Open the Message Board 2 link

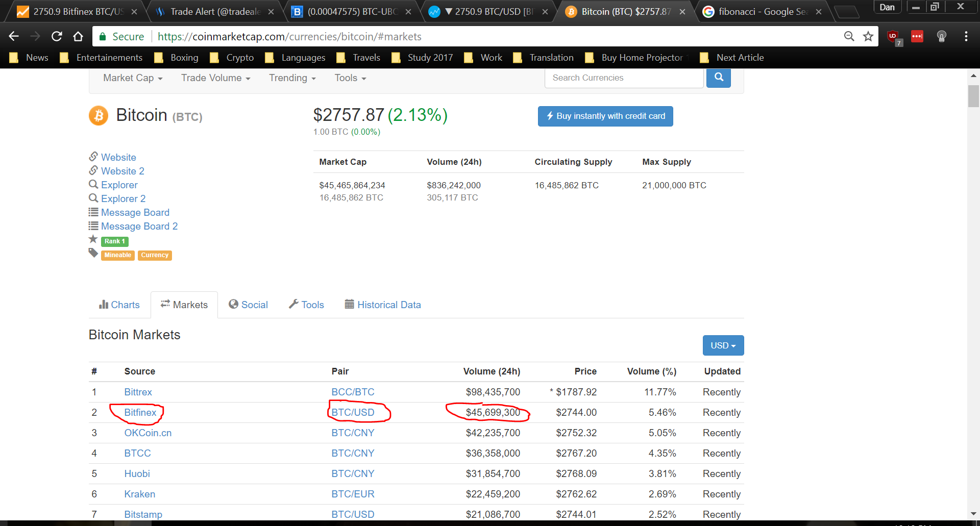click(139, 226)
